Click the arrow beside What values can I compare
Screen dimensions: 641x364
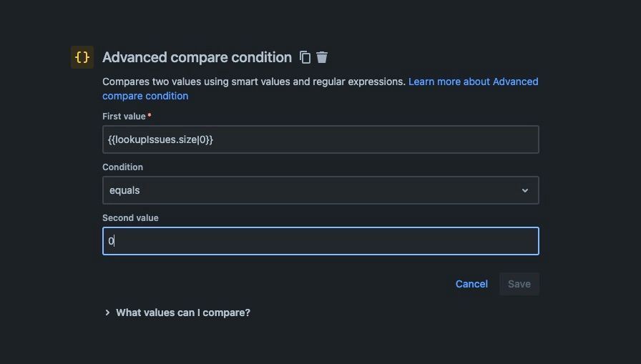[x=107, y=313]
